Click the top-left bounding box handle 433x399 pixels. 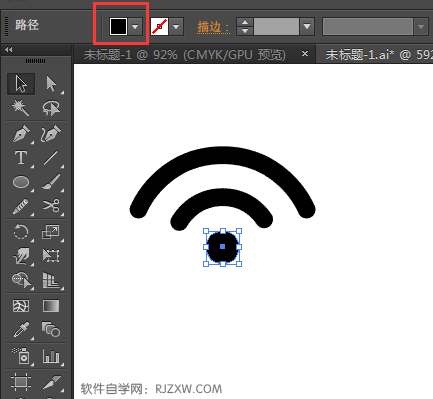(x=206, y=231)
